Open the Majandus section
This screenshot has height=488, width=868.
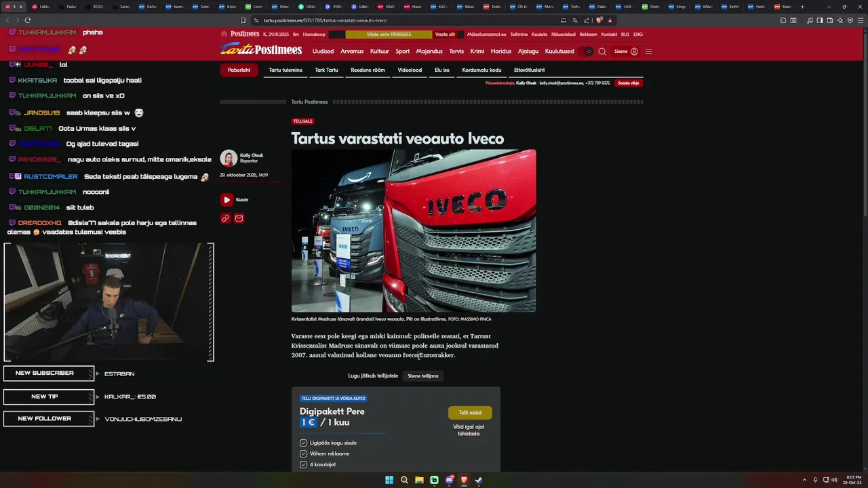pos(429,52)
